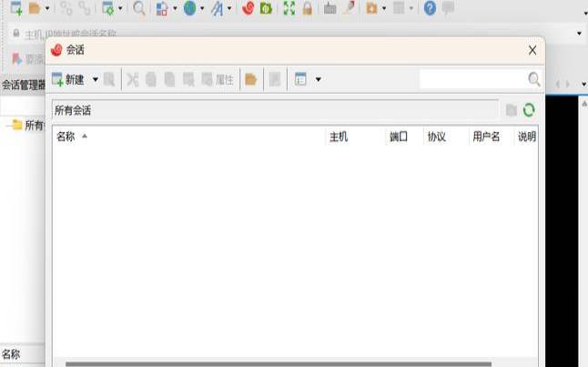Click the scissors cut icon in 会话 dialog
The image size is (588, 367).
click(x=132, y=79)
